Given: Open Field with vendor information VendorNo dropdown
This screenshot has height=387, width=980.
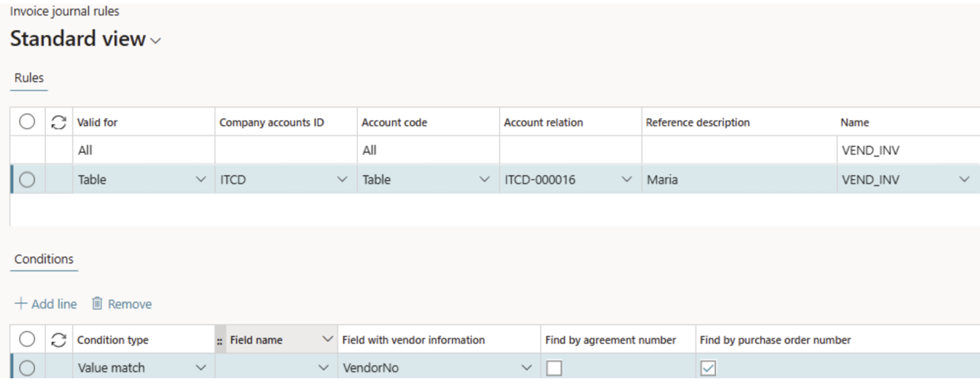Looking at the screenshot, I should [x=527, y=368].
